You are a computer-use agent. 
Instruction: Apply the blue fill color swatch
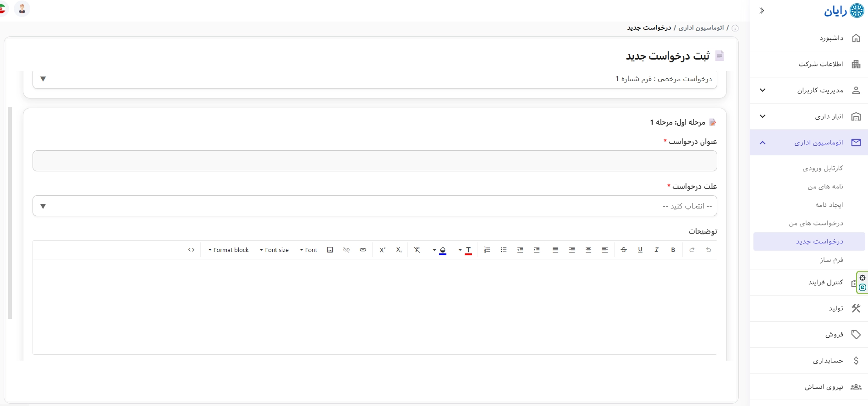(443, 250)
